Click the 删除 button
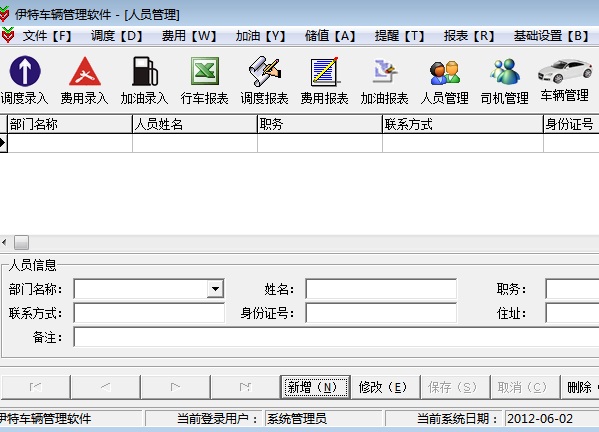The width and height of the screenshot is (599, 432). point(580,387)
